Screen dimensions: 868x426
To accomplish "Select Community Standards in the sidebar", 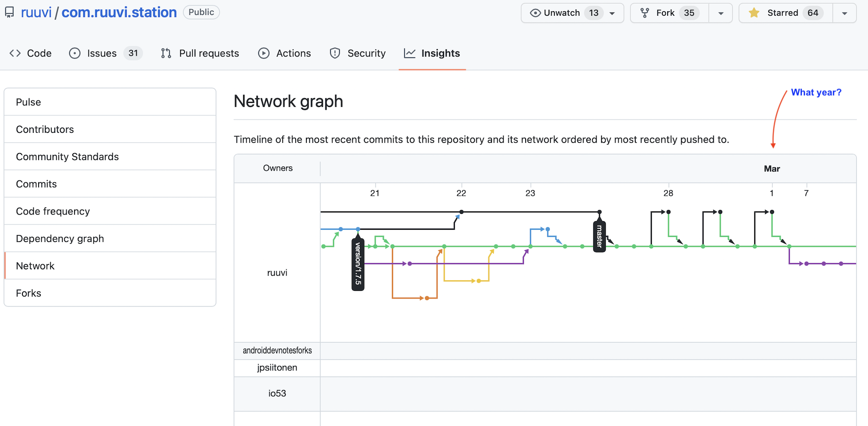I will [110, 157].
